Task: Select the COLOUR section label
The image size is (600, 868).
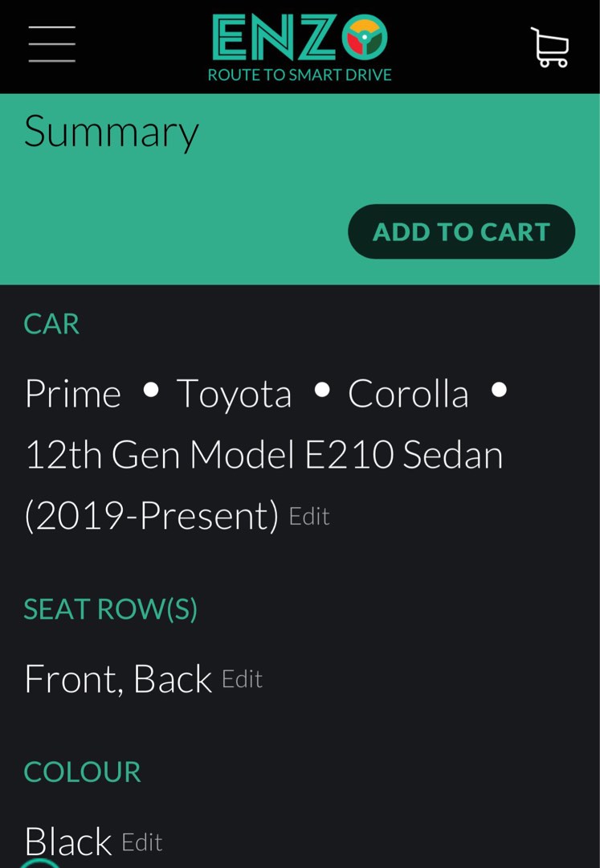Action: point(82,772)
